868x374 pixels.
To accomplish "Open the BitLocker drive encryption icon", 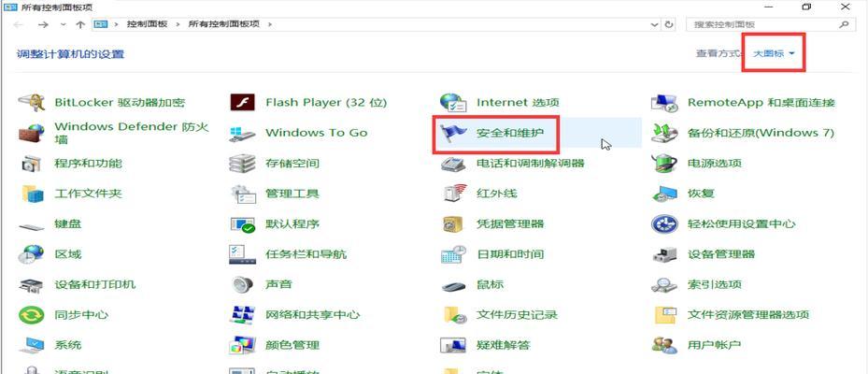I will 32,103.
